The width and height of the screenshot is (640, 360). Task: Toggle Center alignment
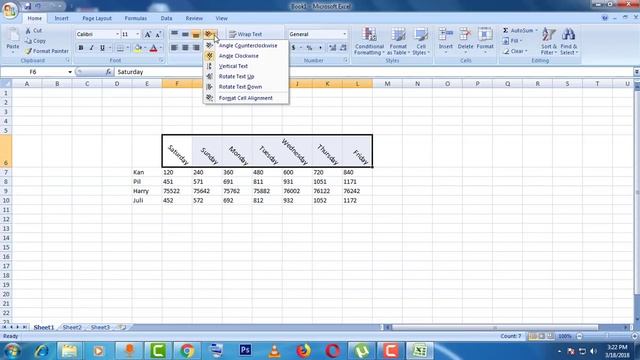(185, 48)
